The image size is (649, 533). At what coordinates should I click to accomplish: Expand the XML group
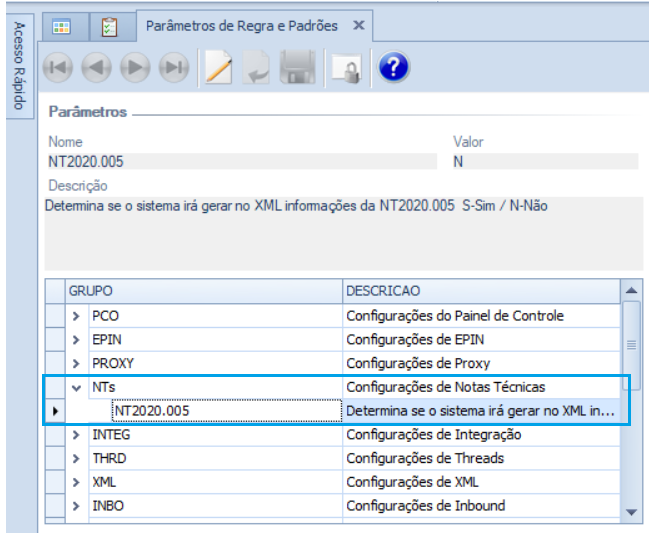point(76,483)
